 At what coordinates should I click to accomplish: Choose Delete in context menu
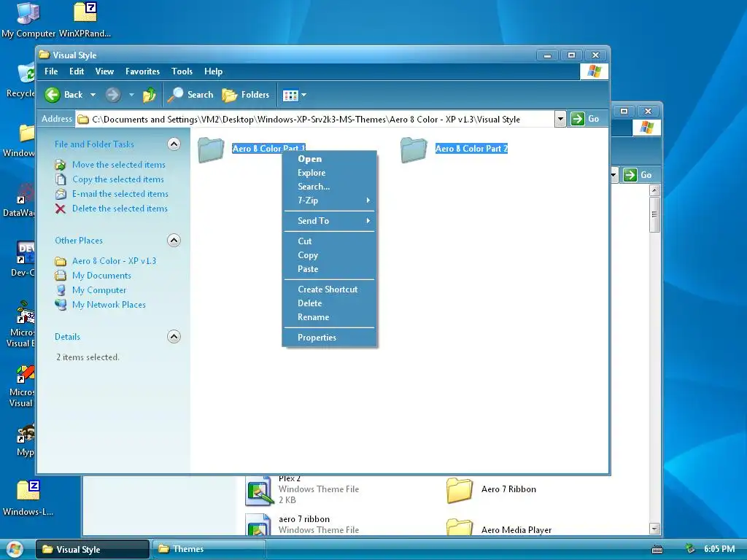point(329,303)
